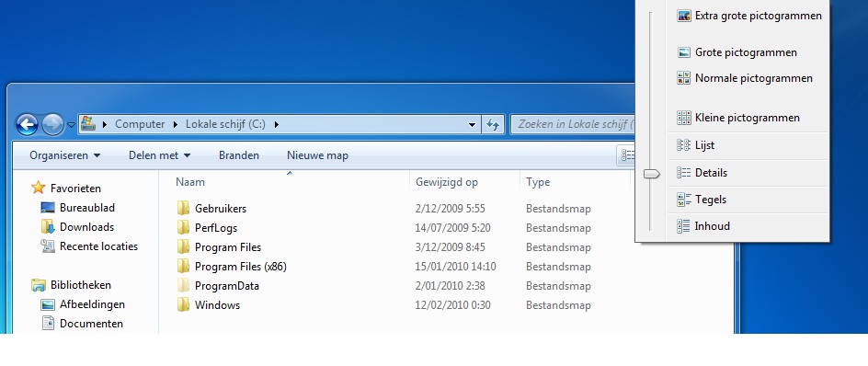The height and width of the screenshot is (366, 868).
Task: Select Favorieten in the navigation pane
Action: 75,189
